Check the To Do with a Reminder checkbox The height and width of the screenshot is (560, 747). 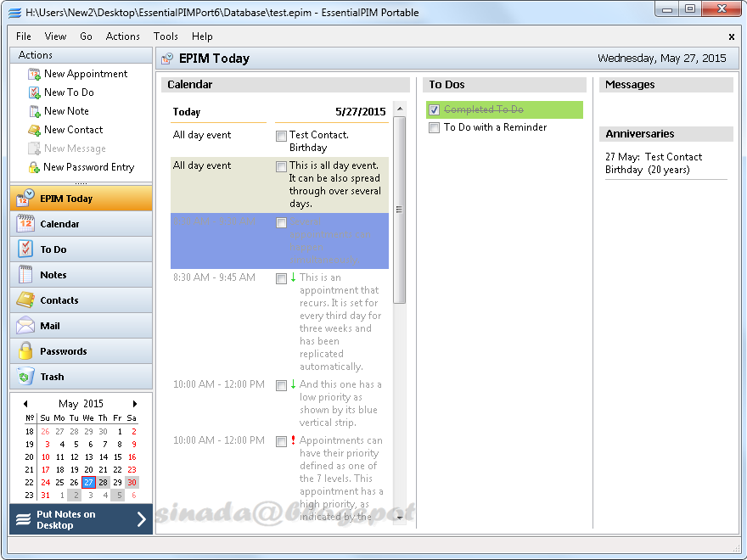pyautogui.click(x=434, y=127)
